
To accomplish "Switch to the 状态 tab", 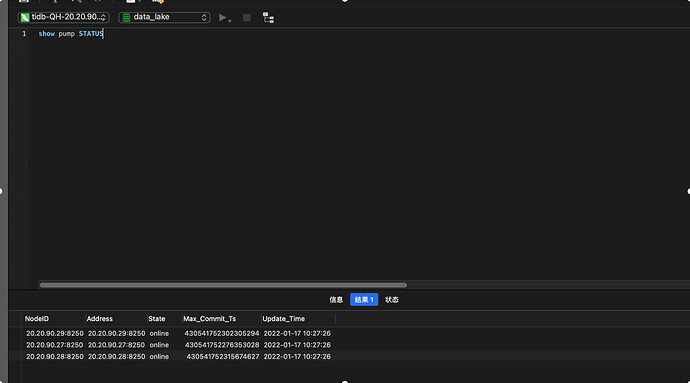I will click(392, 300).
